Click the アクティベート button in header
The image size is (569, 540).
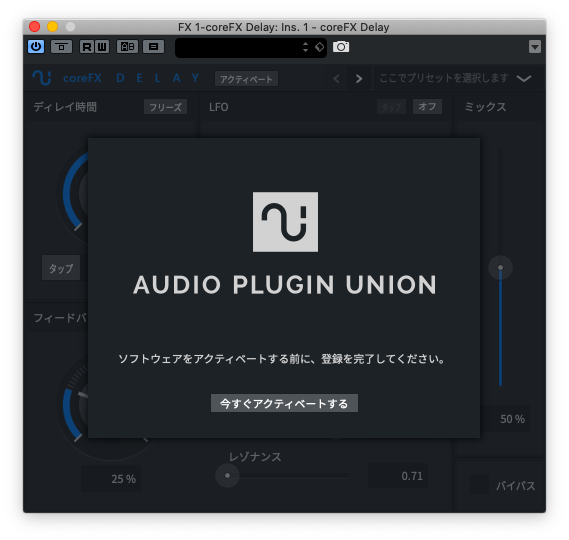(246, 79)
